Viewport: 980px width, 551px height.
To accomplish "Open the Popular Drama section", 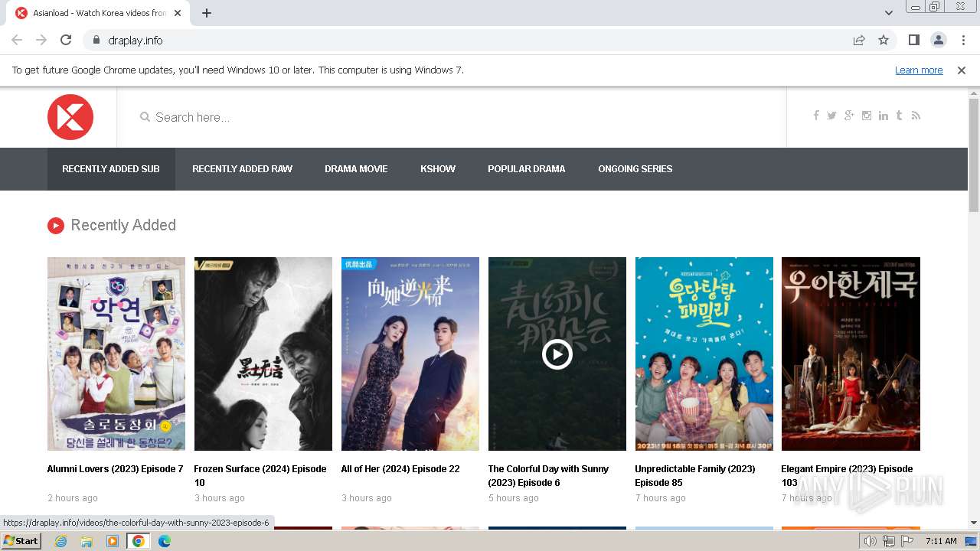I will (x=527, y=169).
